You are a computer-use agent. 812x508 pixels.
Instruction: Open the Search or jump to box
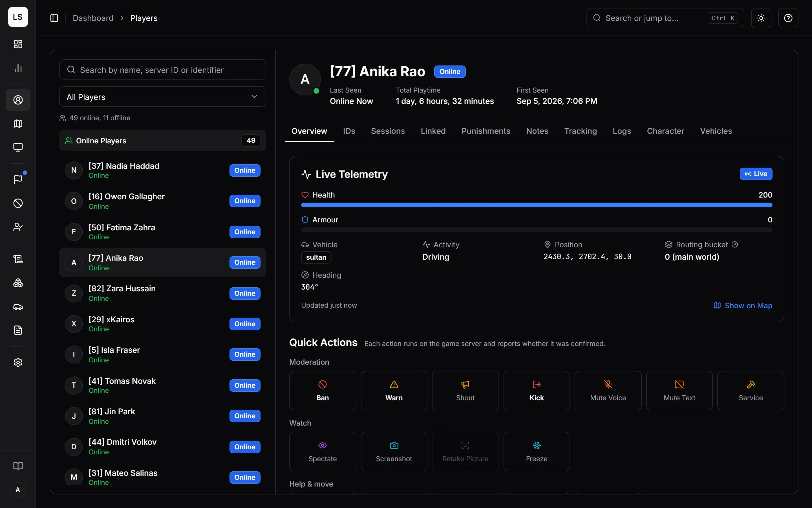[x=665, y=18]
